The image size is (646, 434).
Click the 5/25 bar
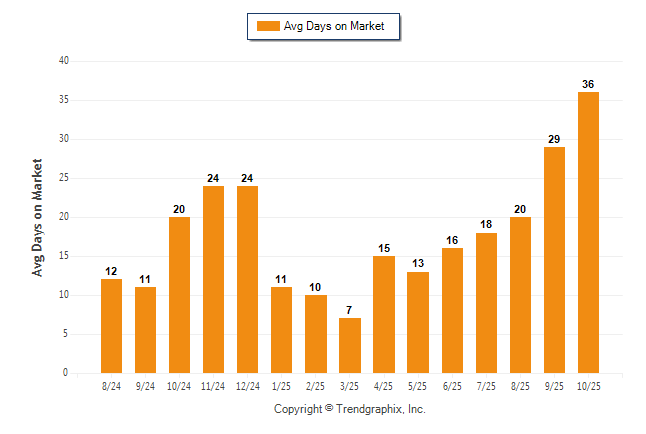tap(418, 322)
